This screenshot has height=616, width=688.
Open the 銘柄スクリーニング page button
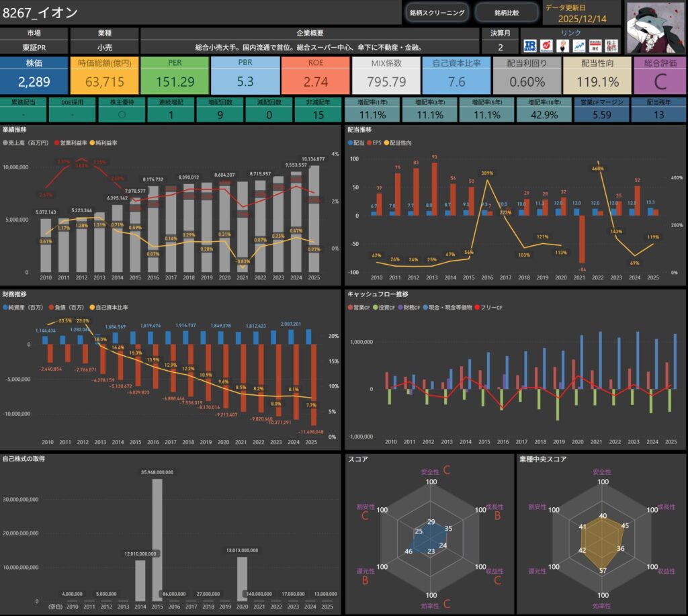437,13
